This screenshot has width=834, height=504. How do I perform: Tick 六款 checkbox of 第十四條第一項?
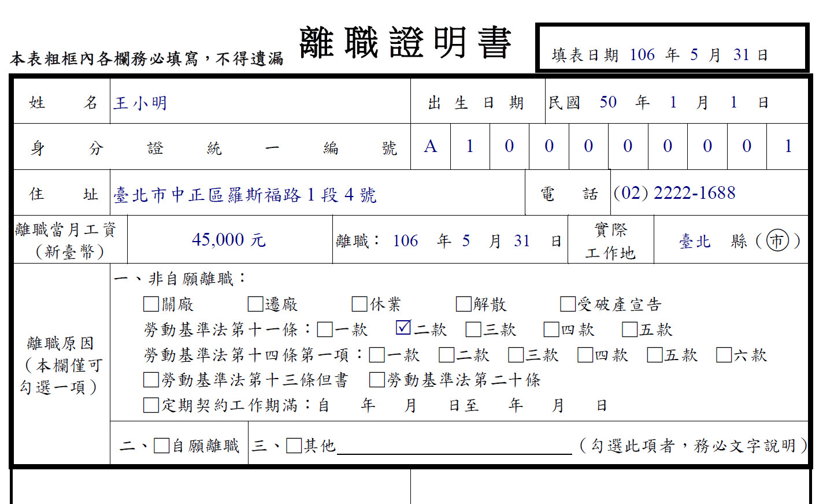click(724, 355)
